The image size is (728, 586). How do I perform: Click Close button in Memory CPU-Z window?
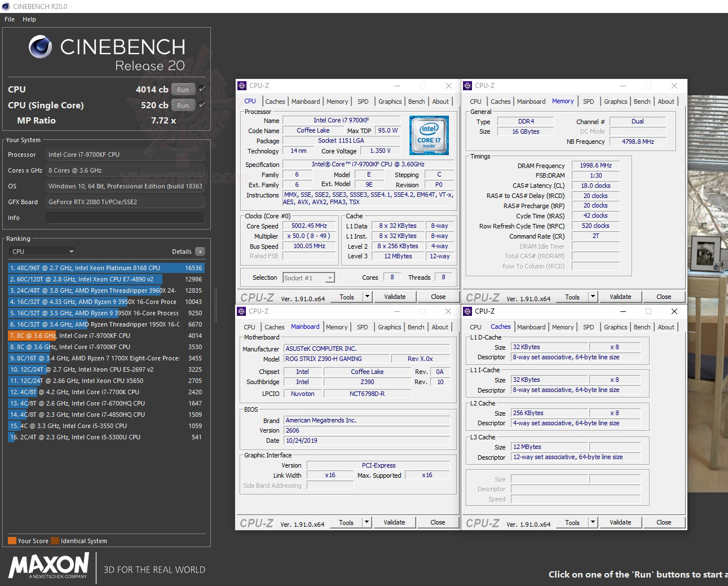(x=664, y=297)
